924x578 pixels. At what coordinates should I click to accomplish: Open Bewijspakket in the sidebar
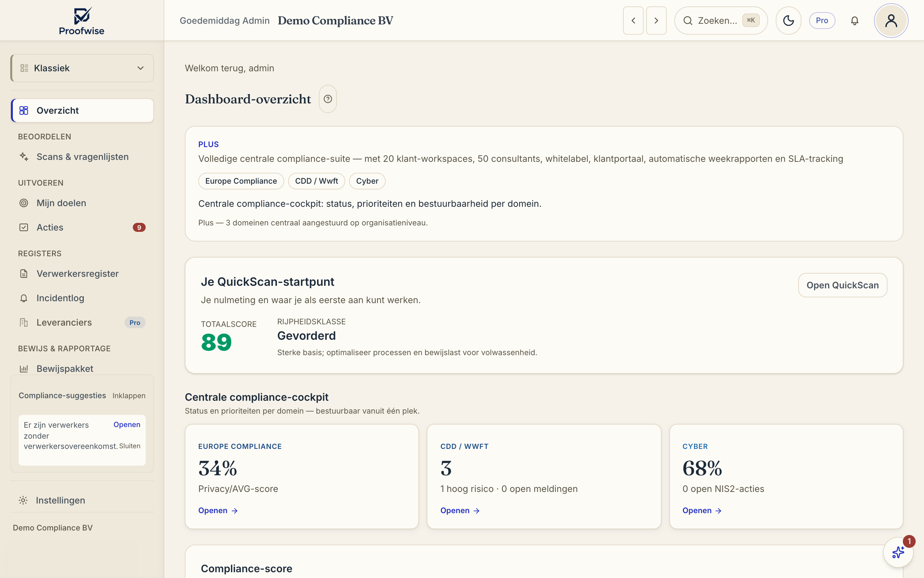pyautogui.click(x=82, y=369)
